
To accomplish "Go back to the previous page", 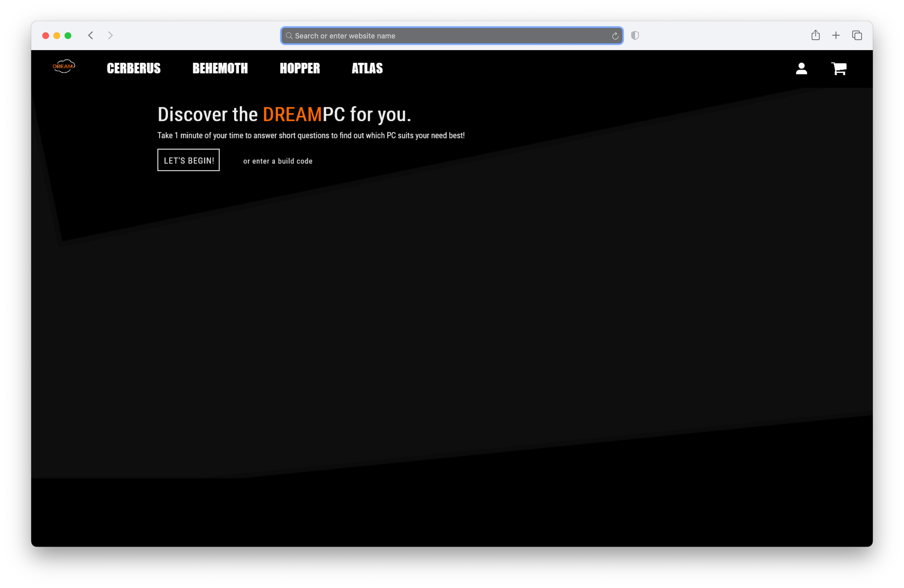I will [x=91, y=35].
